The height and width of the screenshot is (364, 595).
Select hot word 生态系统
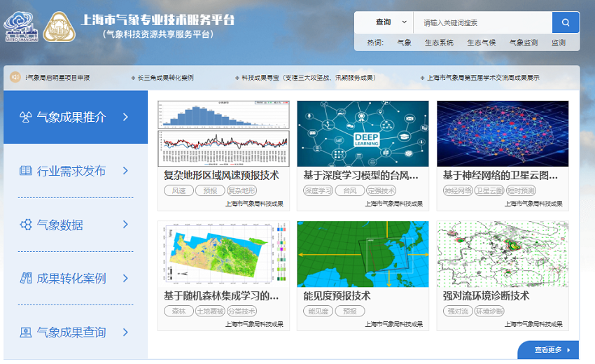(439, 43)
